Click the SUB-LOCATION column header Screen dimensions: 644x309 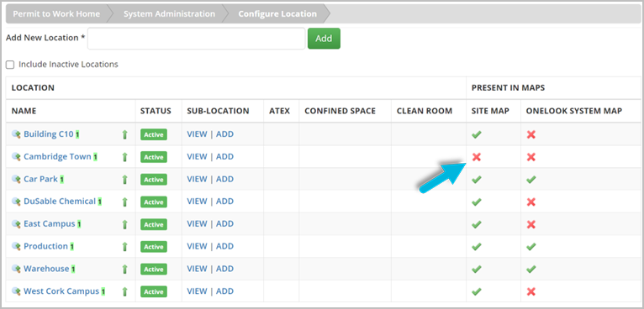218,111
